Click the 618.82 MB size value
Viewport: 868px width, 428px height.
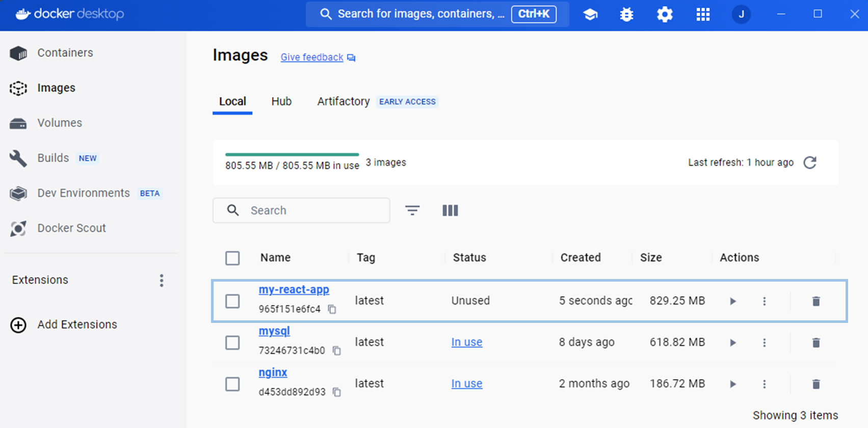pos(677,342)
